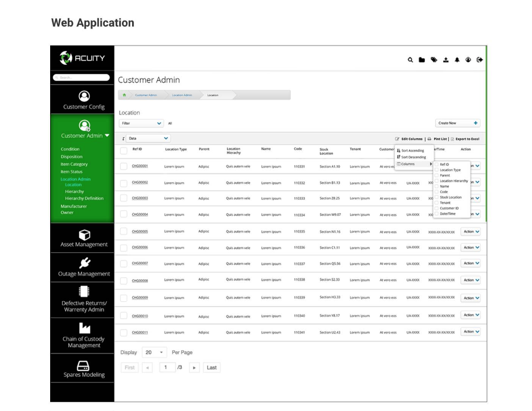The image size is (532, 411).
Task: Click the home icon in the breadcrumb
Action: click(x=125, y=95)
